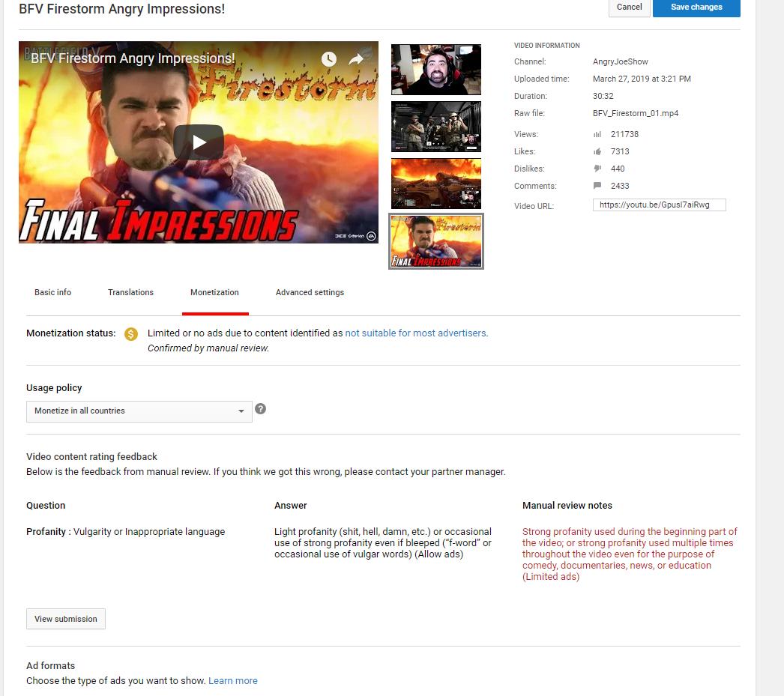This screenshot has height=696, width=784.
Task: Click the yellow monetization dollar icon
Action: (131, 333)
